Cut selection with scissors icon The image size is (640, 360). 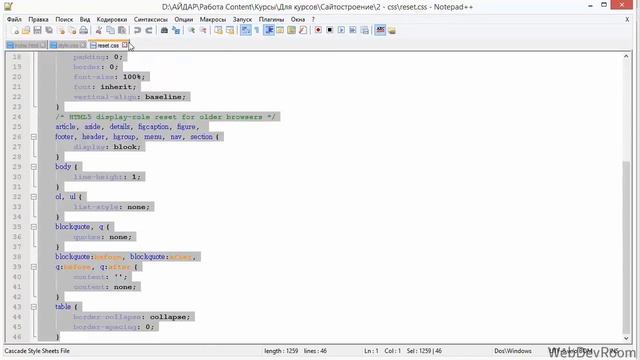click(x=99, y=30)
